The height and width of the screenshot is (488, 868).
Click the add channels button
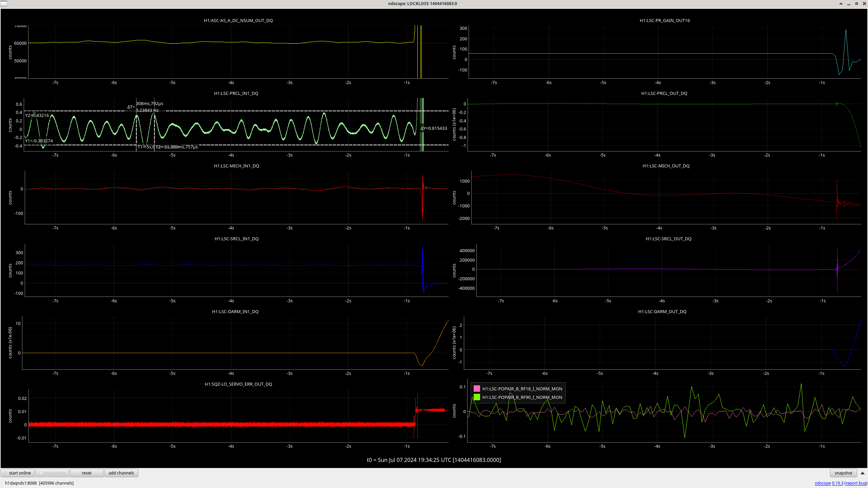(x=121, y=473)
